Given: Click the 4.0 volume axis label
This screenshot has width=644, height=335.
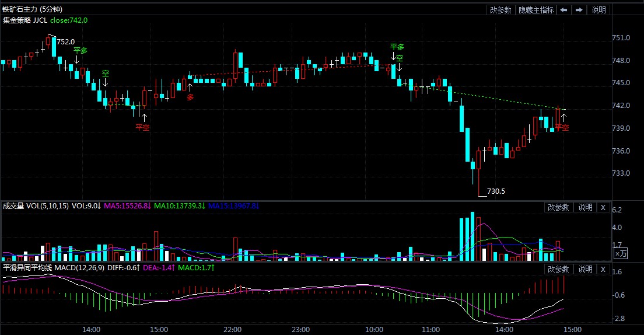Looking at the screenshot, I should (x=617, y=227).
